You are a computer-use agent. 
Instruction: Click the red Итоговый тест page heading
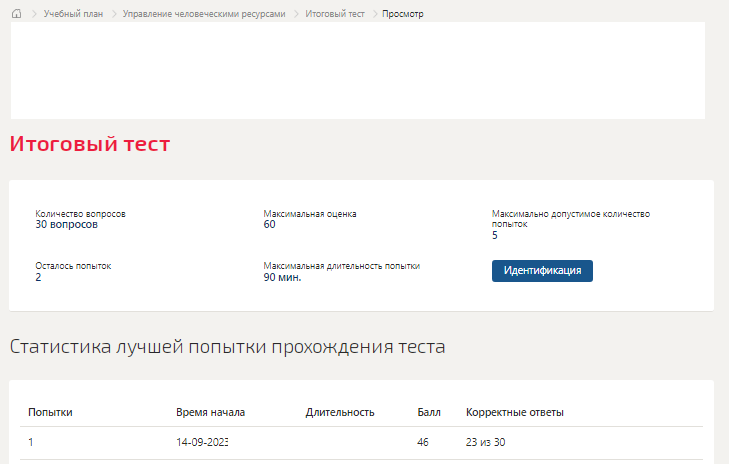point(90,144)
